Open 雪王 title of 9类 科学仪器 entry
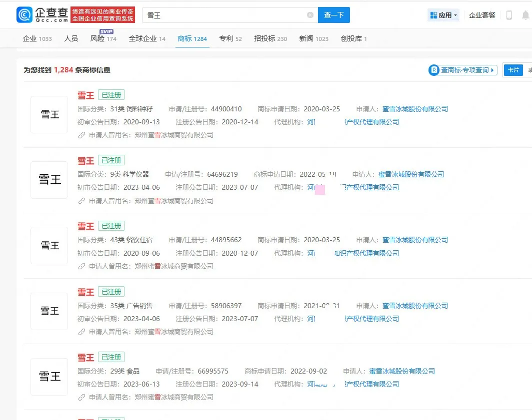The height and width of the screenshot is (420, 532). coord(86,161)
